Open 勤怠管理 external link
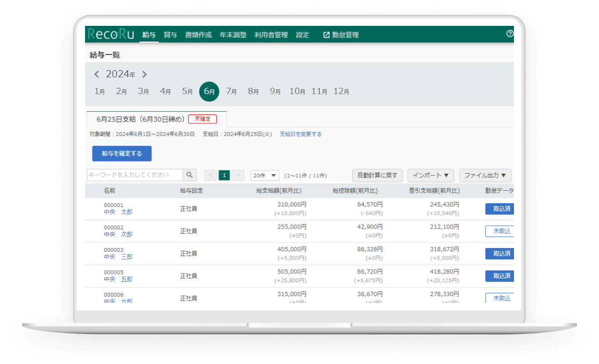The width and height of the screenshot is (599, 364). pos(341,35)
